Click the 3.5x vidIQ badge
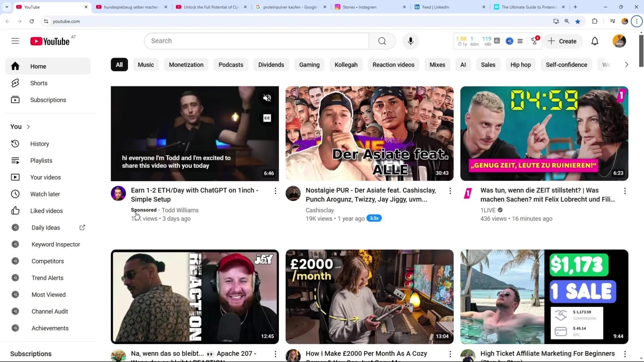 pos(374,218)
